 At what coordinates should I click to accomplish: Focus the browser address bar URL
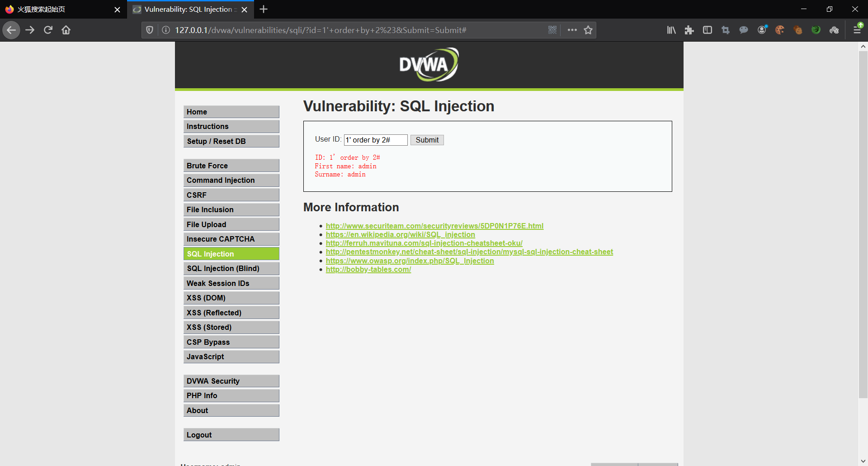click(x=357, y=30)
